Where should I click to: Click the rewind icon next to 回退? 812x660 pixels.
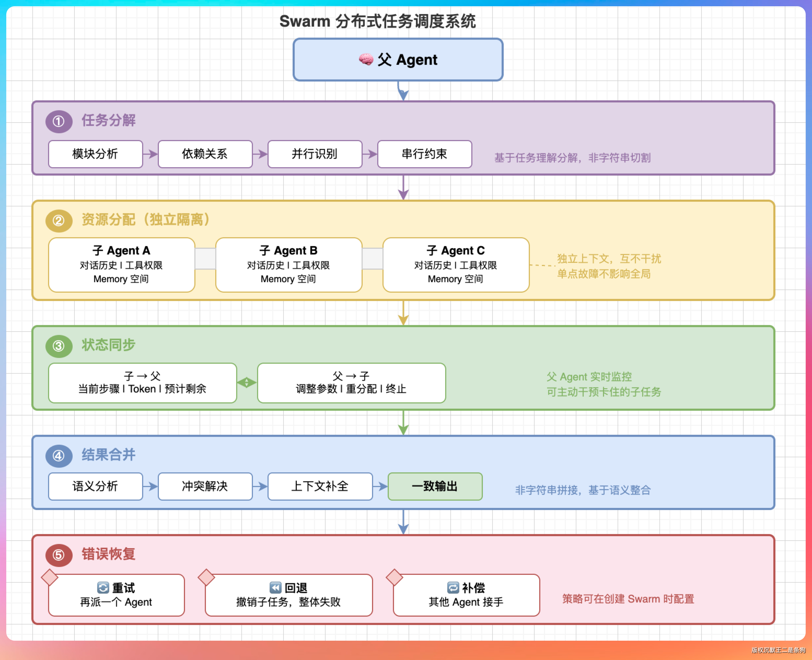[275, 588]
